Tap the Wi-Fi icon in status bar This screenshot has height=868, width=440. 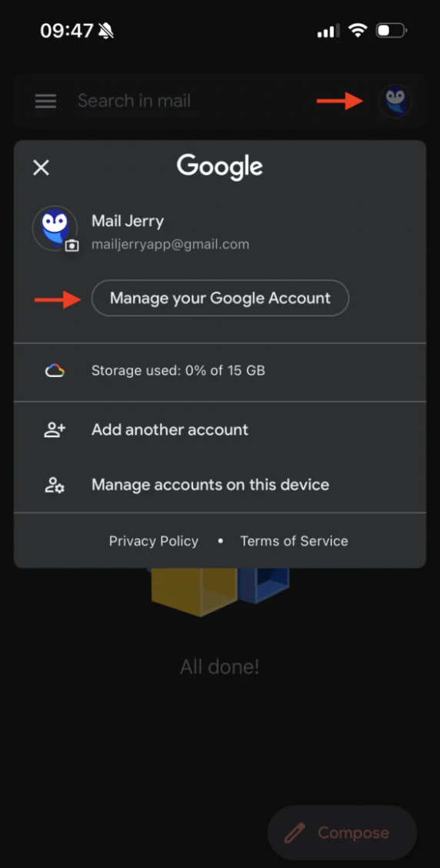(x=358, y=31)
